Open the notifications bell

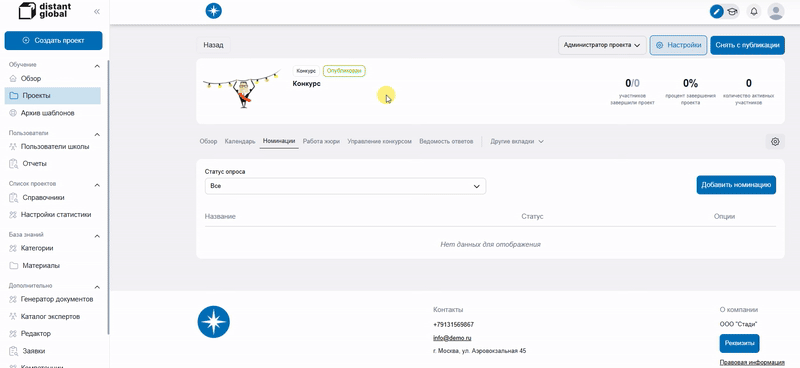(x=754, y=11)
